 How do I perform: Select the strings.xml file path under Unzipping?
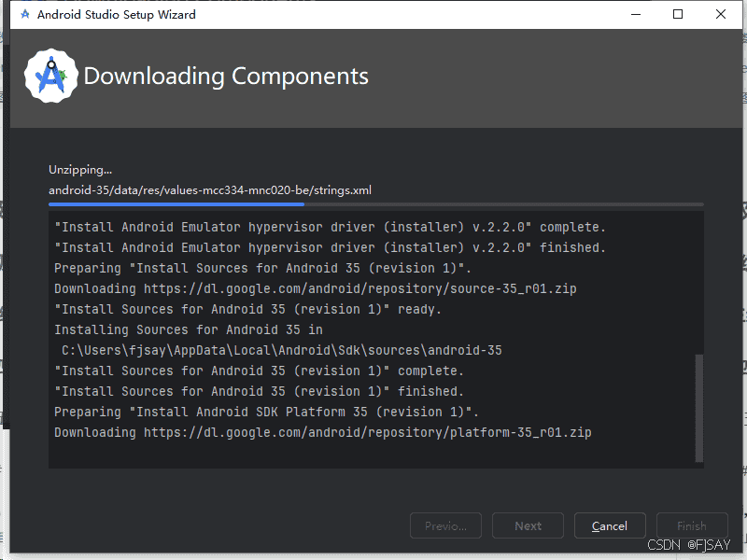point(210,189)
